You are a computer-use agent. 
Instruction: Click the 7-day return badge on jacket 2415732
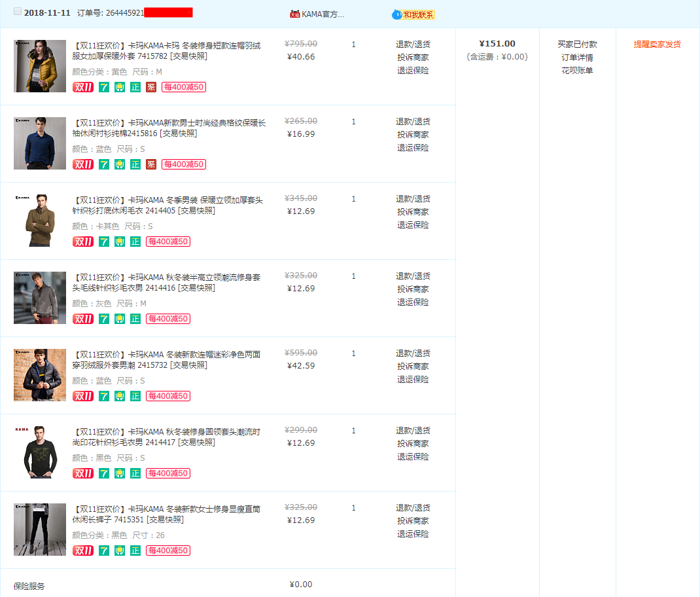pyautogui.click(x=104, y=396)
